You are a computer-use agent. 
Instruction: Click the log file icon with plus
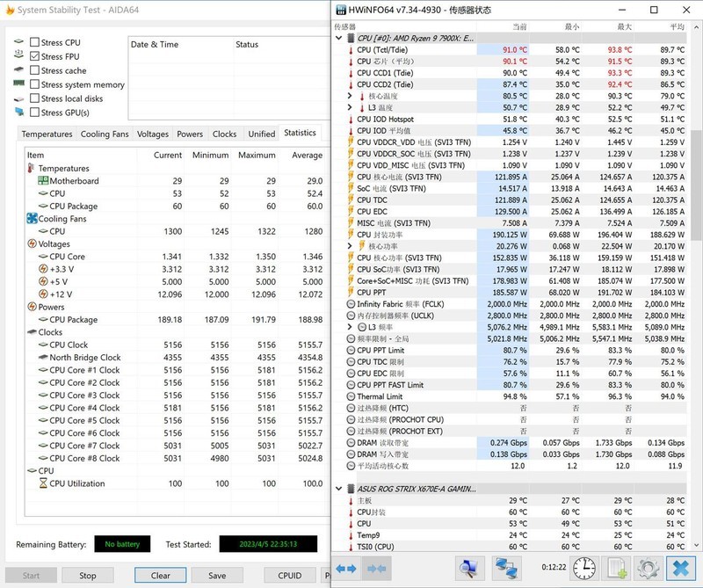pyautogui.click(x=618, y=568)
